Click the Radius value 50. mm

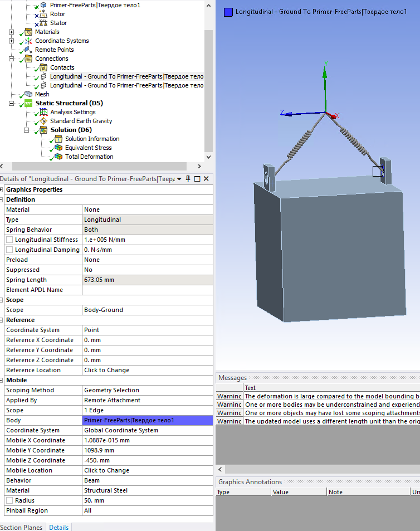coord(148,500)
